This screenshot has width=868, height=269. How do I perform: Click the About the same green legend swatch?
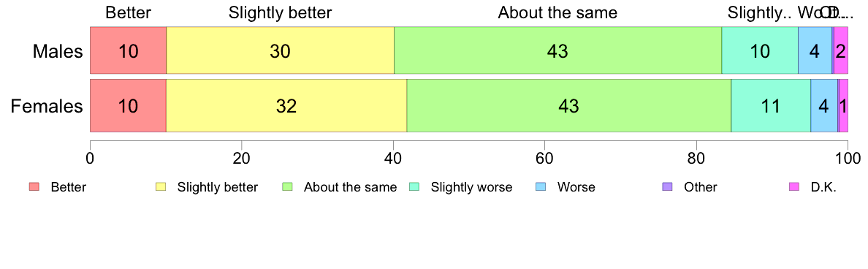click(287, 187)
